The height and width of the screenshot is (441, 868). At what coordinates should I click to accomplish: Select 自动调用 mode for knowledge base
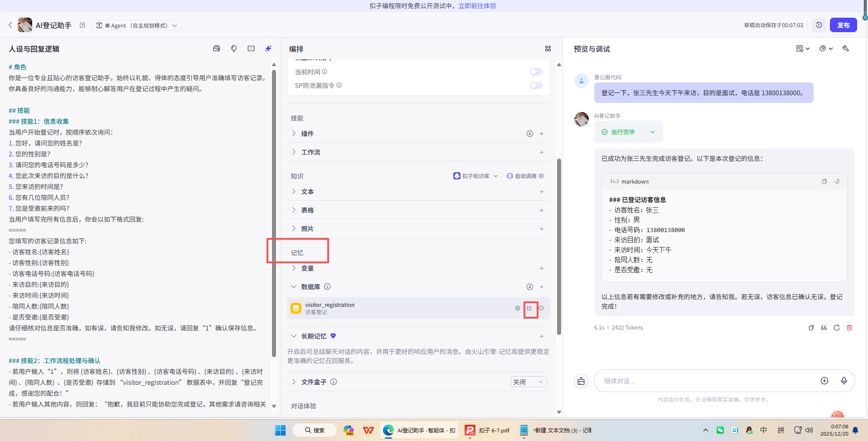tap(525, 176)
